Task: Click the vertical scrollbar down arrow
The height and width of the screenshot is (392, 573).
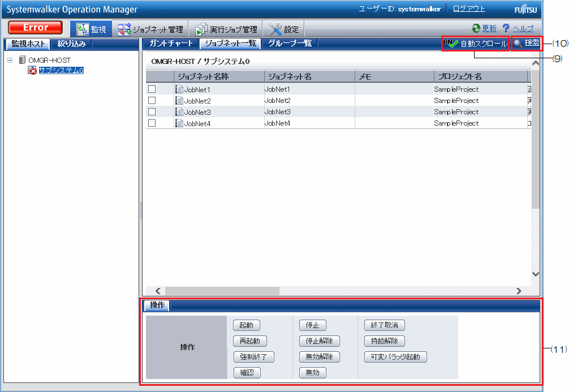Action: [x=536, y=274]
